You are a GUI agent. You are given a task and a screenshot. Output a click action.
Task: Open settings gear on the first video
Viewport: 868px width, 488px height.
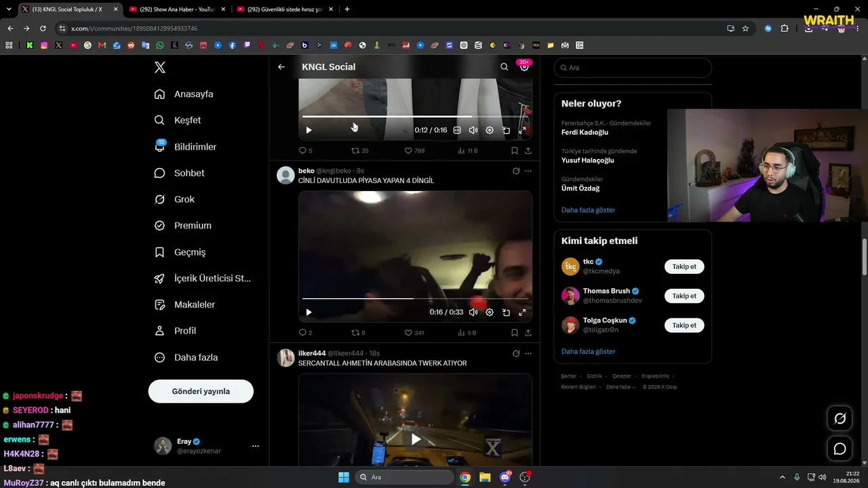pos(490,130)
